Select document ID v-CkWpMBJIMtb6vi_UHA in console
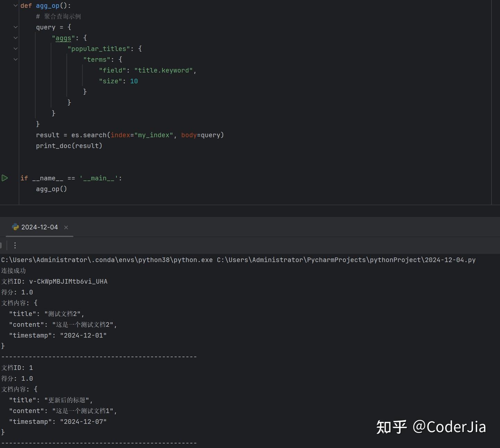The image size is (500, 448). pos(68,281)
